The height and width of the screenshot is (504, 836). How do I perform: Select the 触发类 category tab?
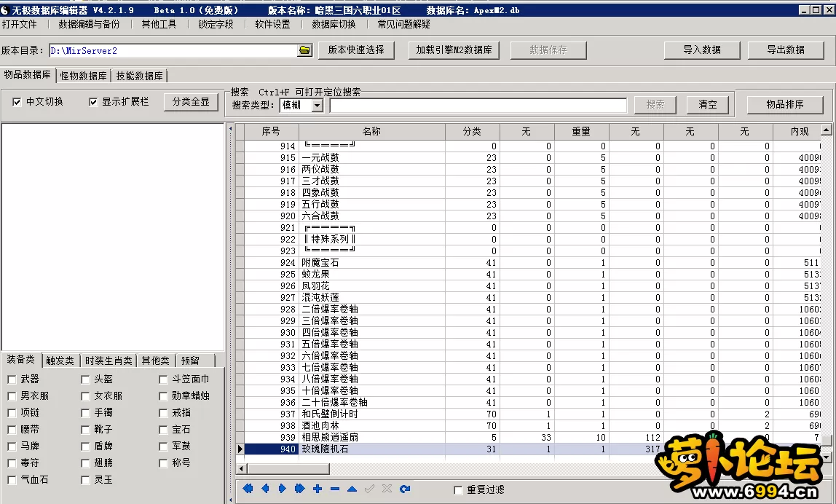coord(60,361)
